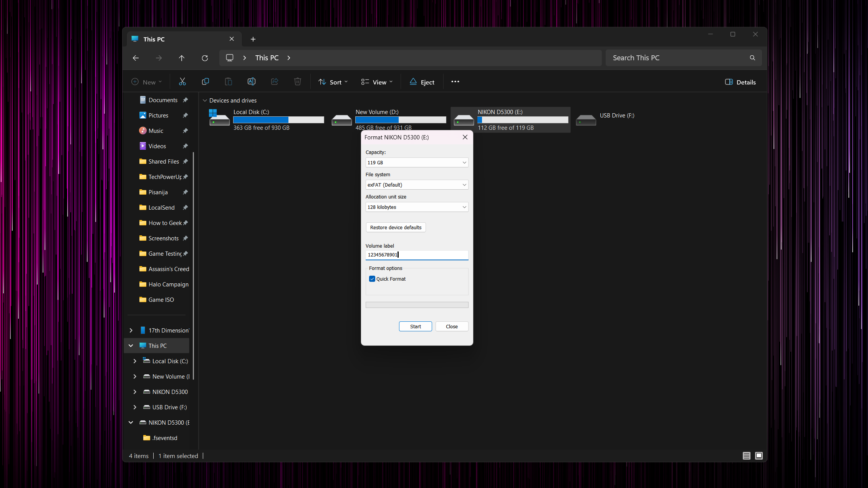Select the USB Drive (F:) drive icon
This screenshot has width=868, height=488.
(586, 120)
